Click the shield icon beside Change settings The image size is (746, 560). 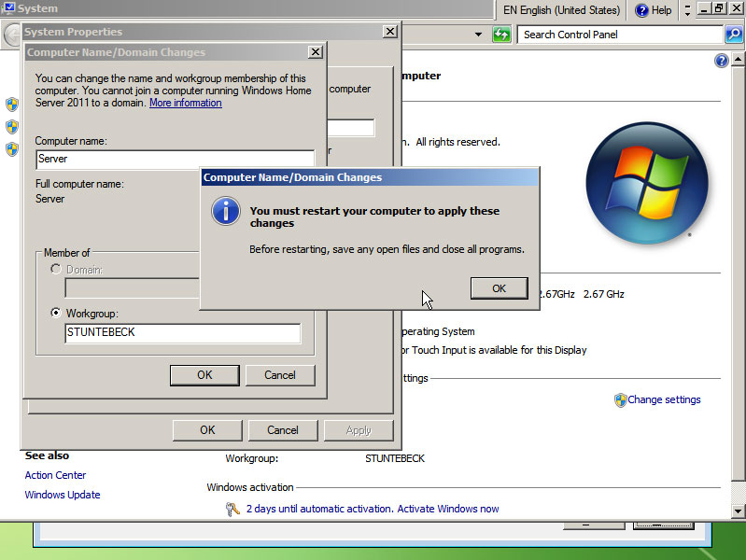[x=620, y=400]
